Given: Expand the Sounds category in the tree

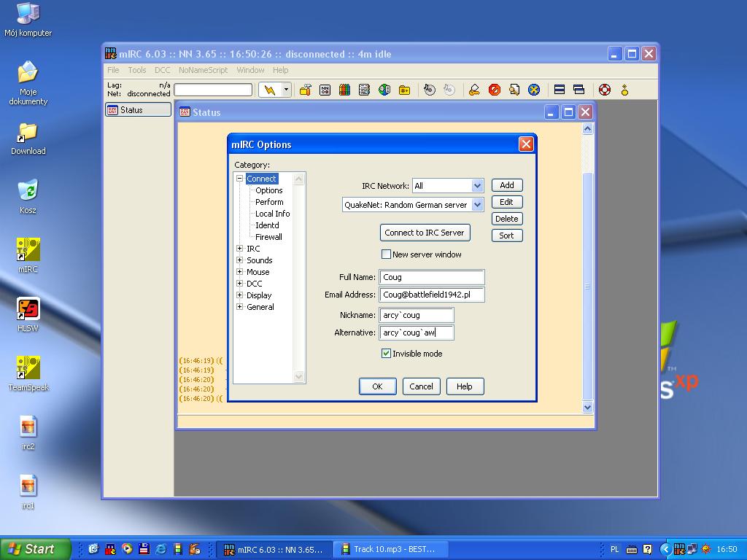Looking at the screenshot, I should click(240, 260).
